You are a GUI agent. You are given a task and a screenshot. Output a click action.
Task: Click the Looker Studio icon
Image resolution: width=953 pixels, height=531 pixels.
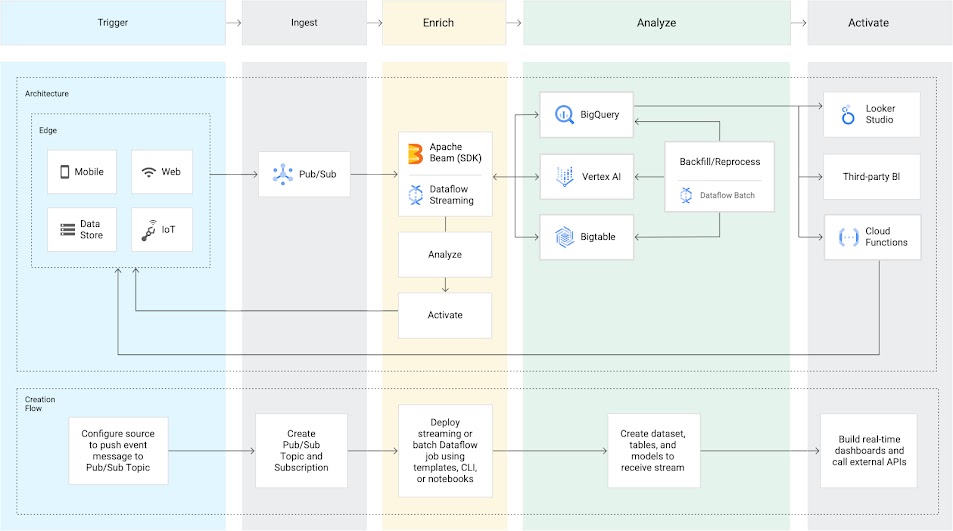coord(848,114)
